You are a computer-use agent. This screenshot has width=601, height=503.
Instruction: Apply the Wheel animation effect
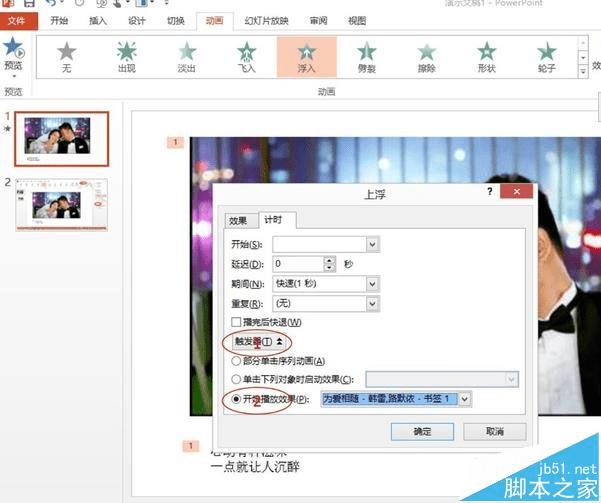click(x=546, y=57)
